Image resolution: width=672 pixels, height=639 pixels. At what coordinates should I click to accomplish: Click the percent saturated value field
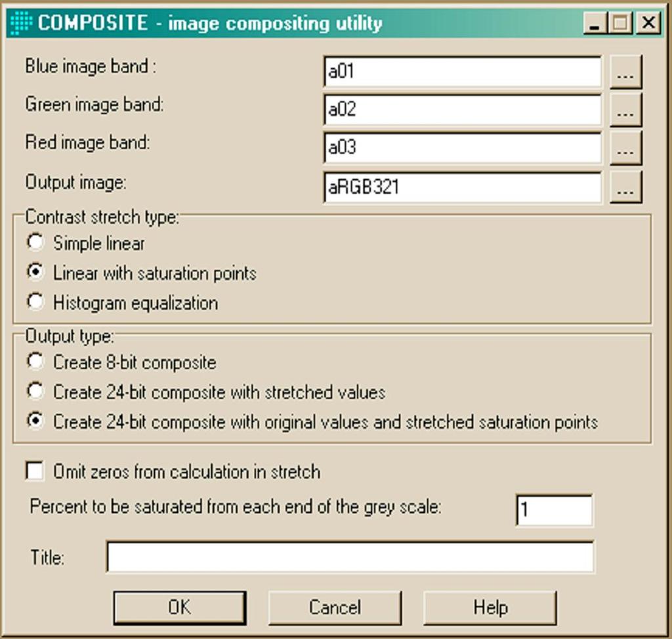[555, 510]
